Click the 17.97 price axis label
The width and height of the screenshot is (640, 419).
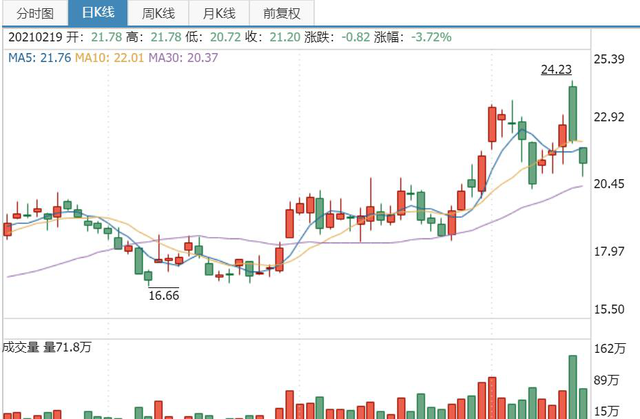pos(609,251)
